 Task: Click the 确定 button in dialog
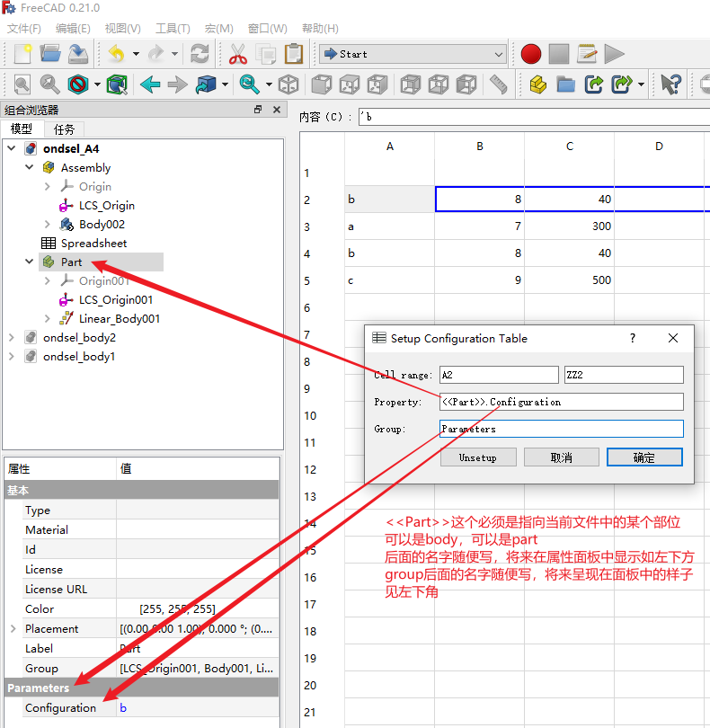pos(644,457)
